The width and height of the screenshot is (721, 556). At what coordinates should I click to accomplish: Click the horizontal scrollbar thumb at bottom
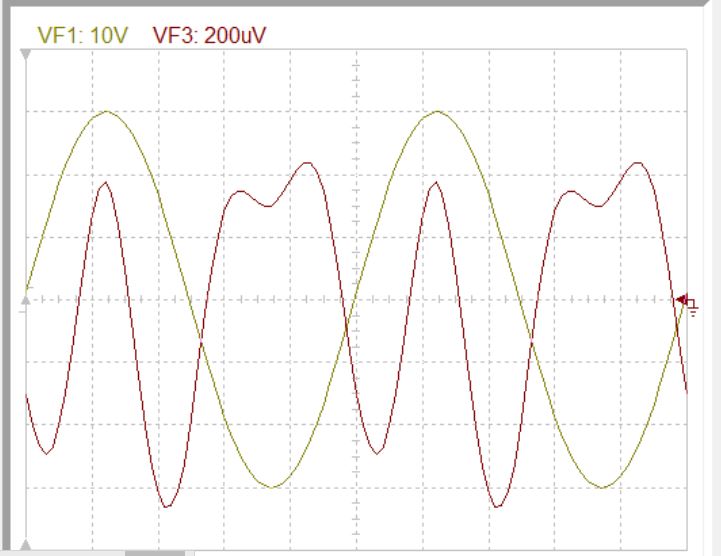click(155, 553)
